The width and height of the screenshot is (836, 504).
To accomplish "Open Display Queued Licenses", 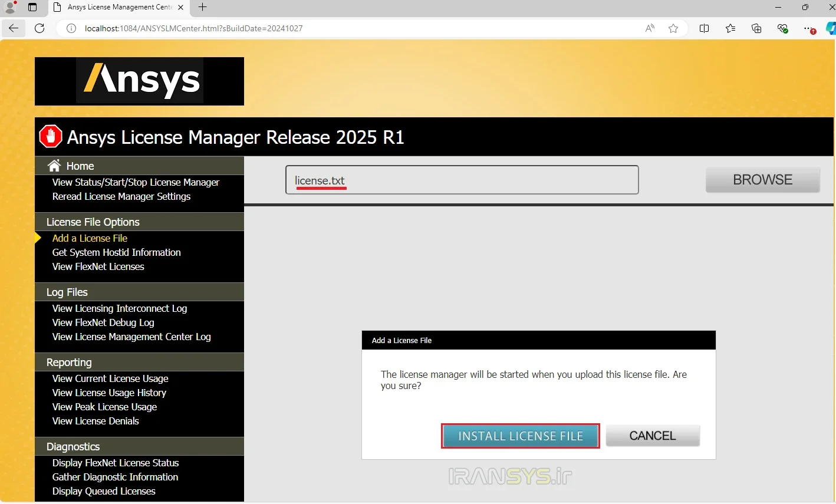I will 104,491.
